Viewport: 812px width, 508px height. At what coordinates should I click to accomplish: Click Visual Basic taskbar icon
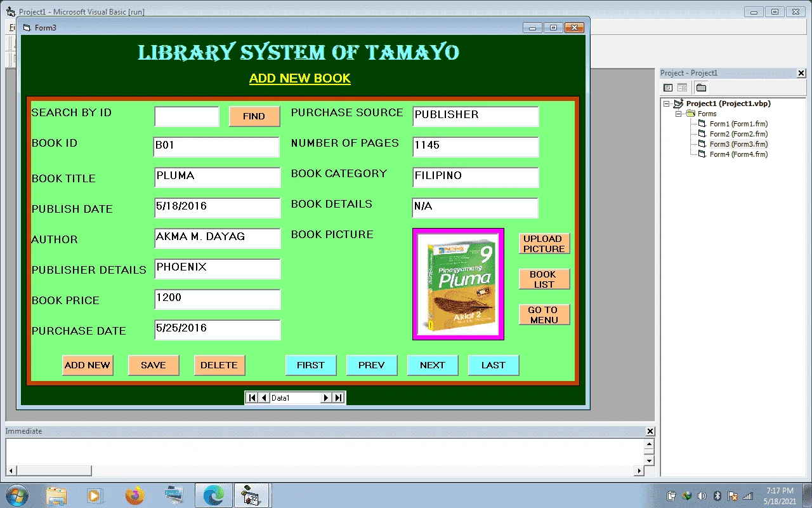point(252,495)
